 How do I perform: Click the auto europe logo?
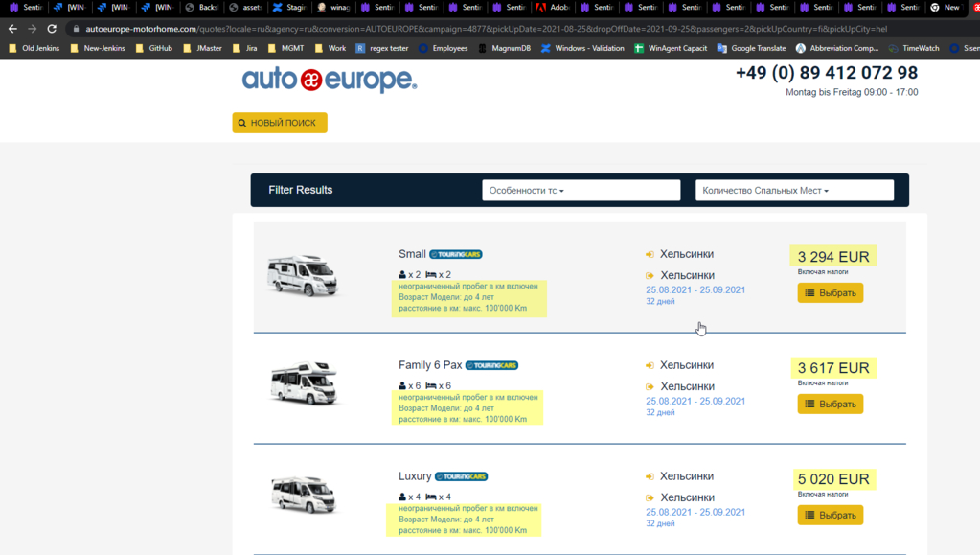[330, 81]
